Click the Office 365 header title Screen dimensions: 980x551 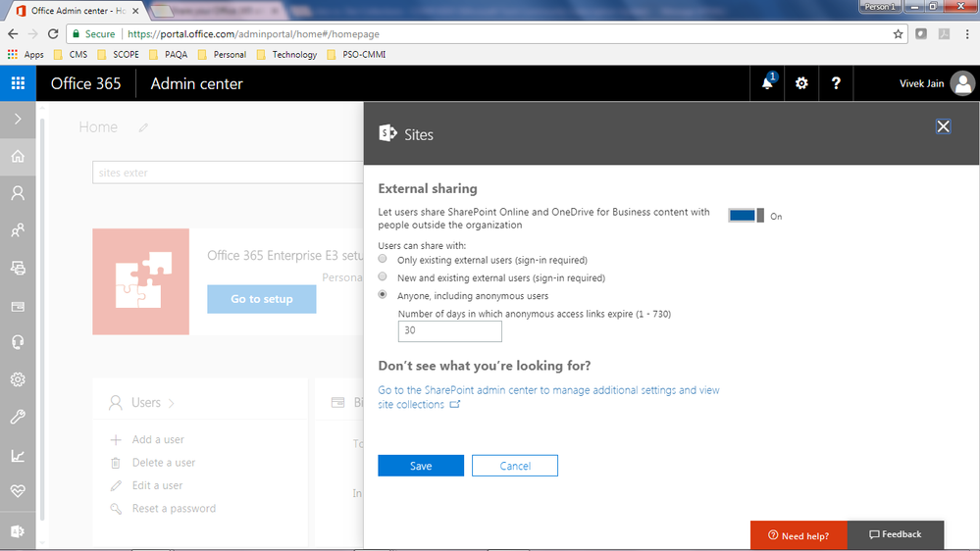[x=85, y=83]
